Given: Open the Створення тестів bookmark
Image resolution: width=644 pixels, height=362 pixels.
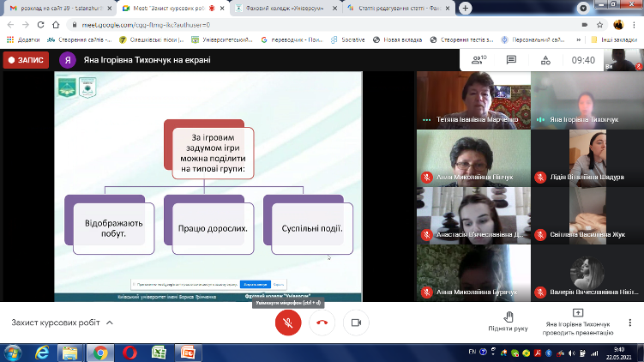Looking at the screenshot, I should pos(461,39).
